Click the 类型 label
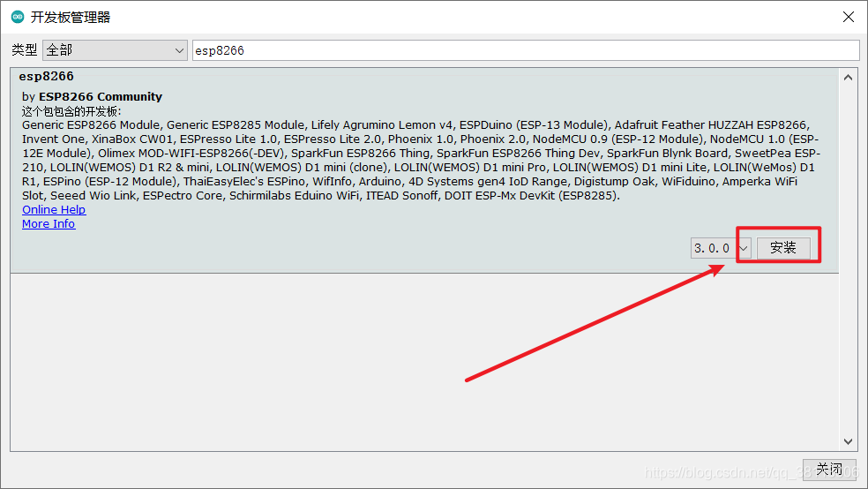This screenshot has height=489, width=868. [25, 50]
